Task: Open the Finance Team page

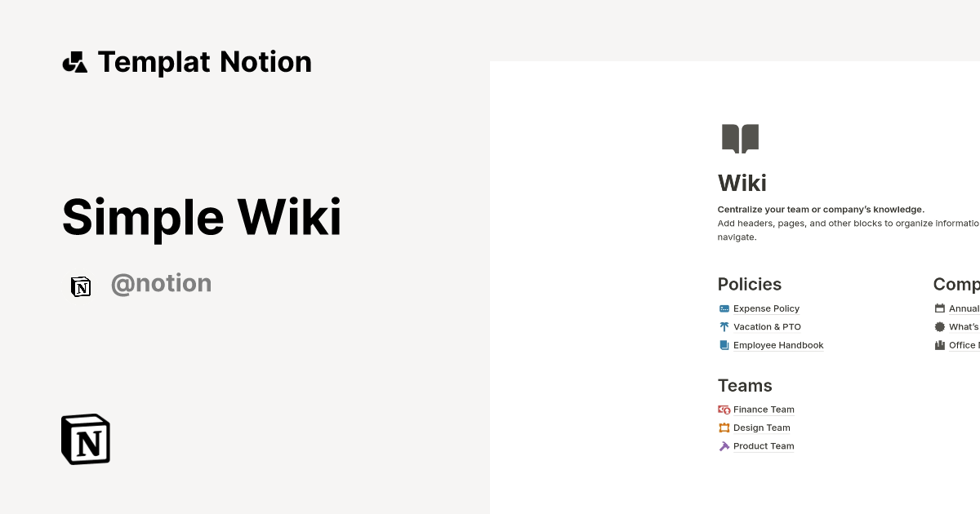Action: tap(764, 409)
